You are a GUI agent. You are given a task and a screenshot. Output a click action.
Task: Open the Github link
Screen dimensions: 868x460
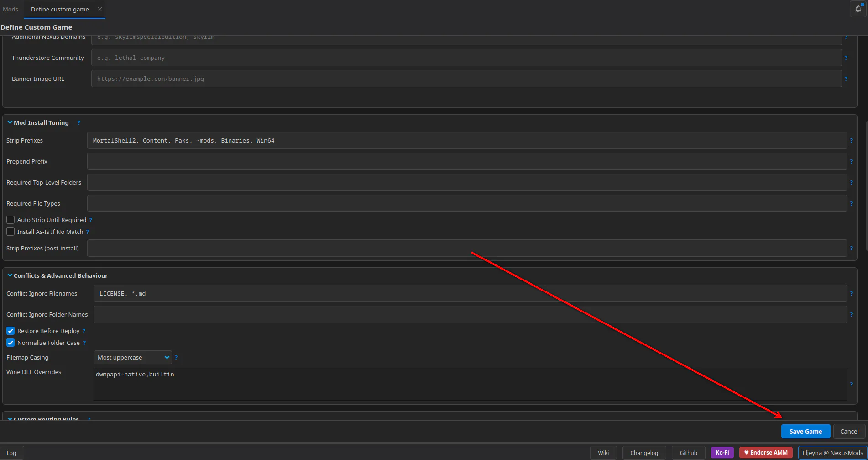[688, 453]
